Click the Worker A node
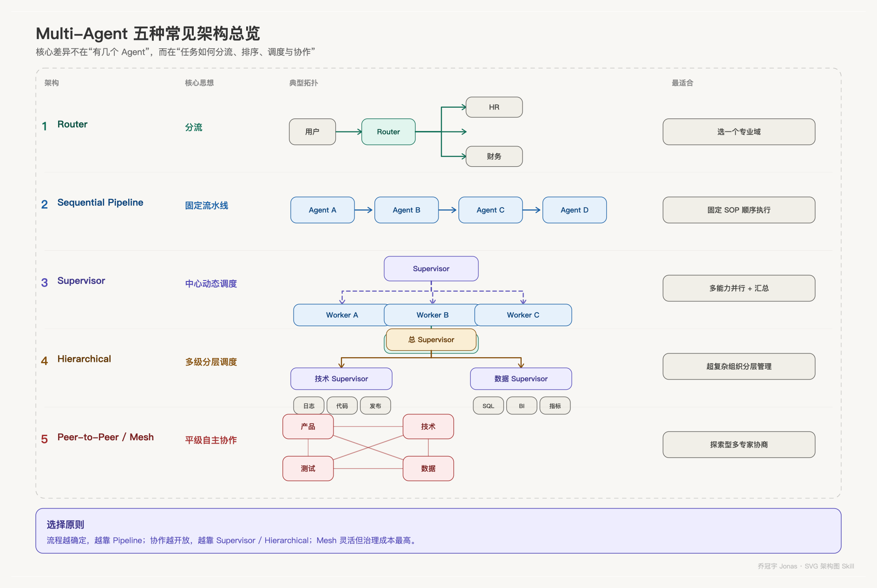877x588 pixels. pos(341,315)
